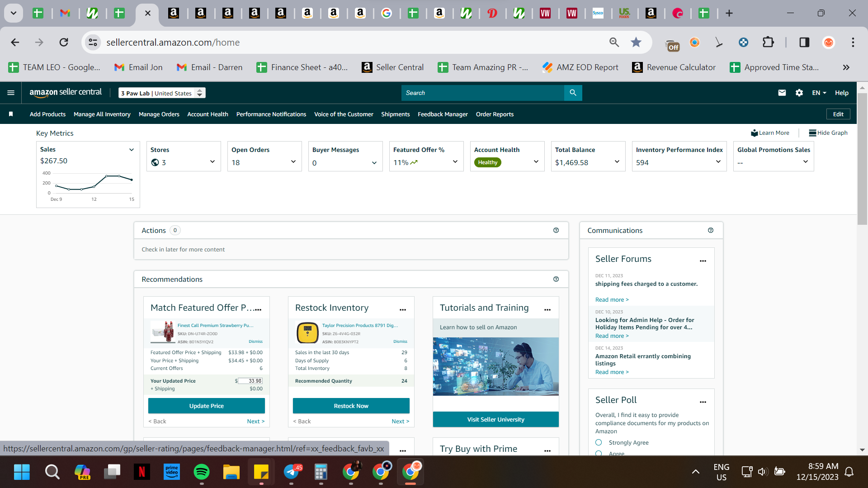
Task: Click the browser address bar URL
Action: (x=173, y=42)
